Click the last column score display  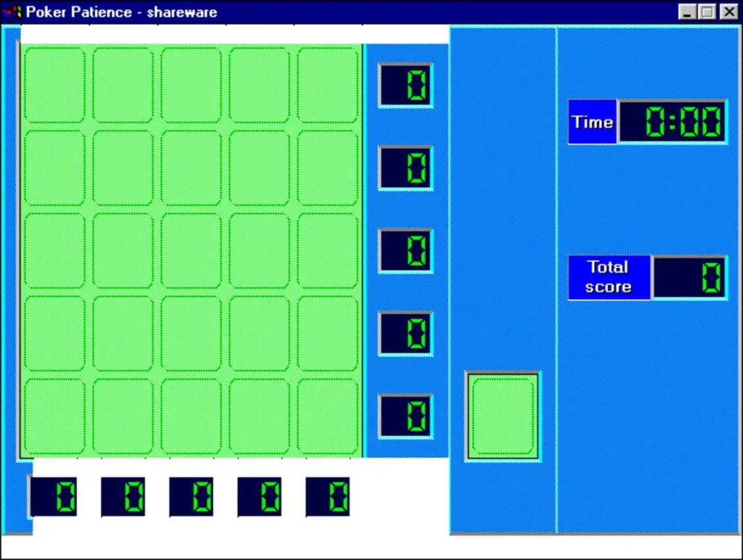coord(328,497)
